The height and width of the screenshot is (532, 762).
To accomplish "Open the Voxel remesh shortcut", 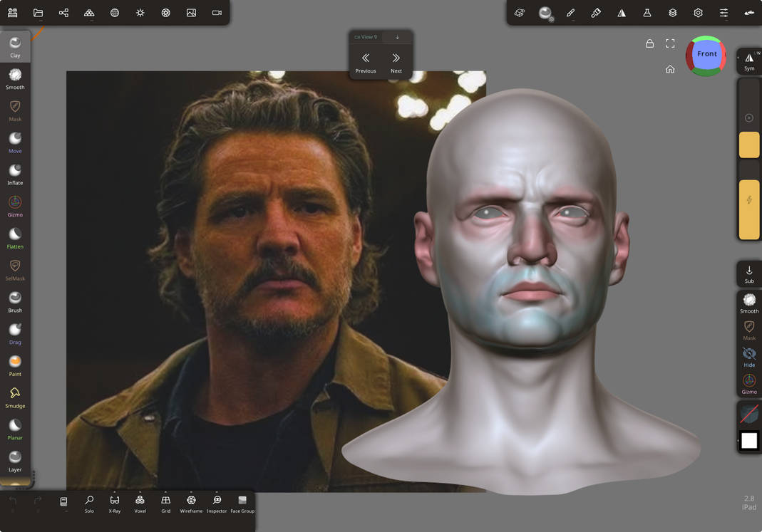I will [140, 504].
